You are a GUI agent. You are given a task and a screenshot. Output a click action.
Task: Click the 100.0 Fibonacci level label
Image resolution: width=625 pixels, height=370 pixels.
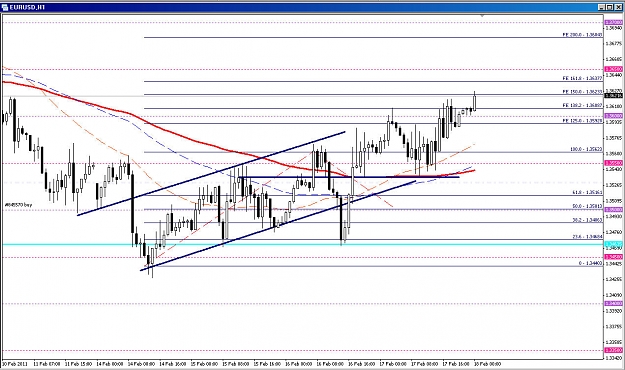pyautogui.click(x=586, y=149)
